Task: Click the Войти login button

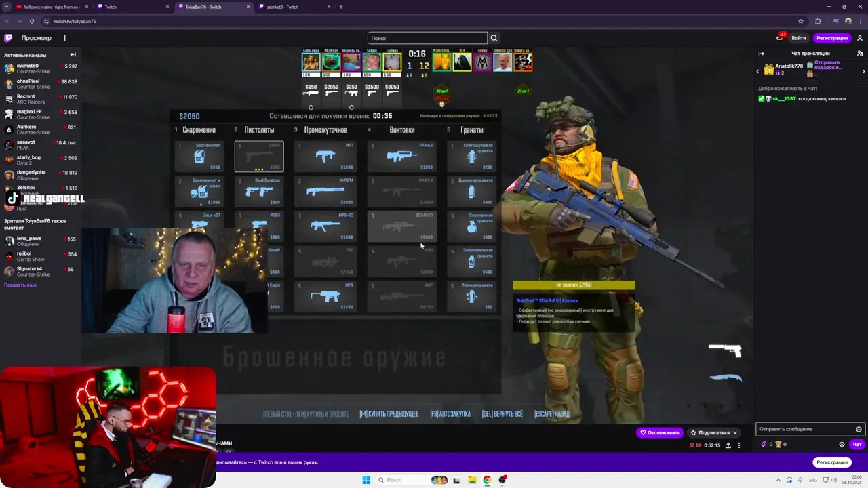Action: [x=799, y=38]
